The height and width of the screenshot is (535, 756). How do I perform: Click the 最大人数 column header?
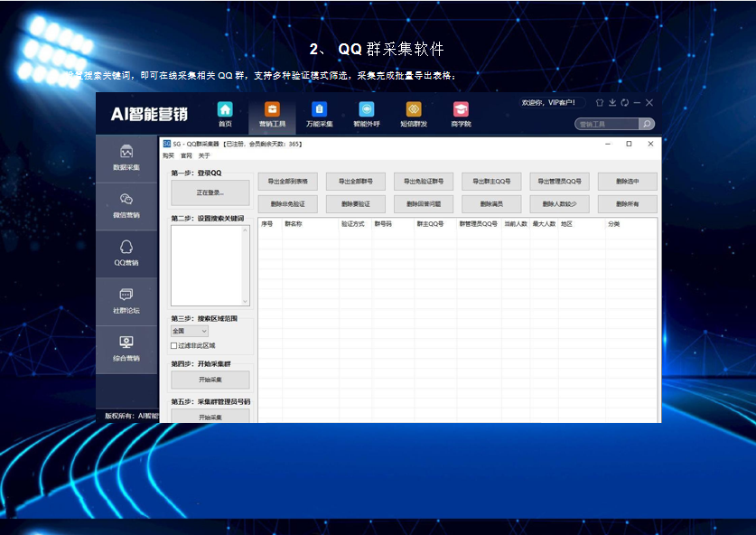click(x=544, y=224)
